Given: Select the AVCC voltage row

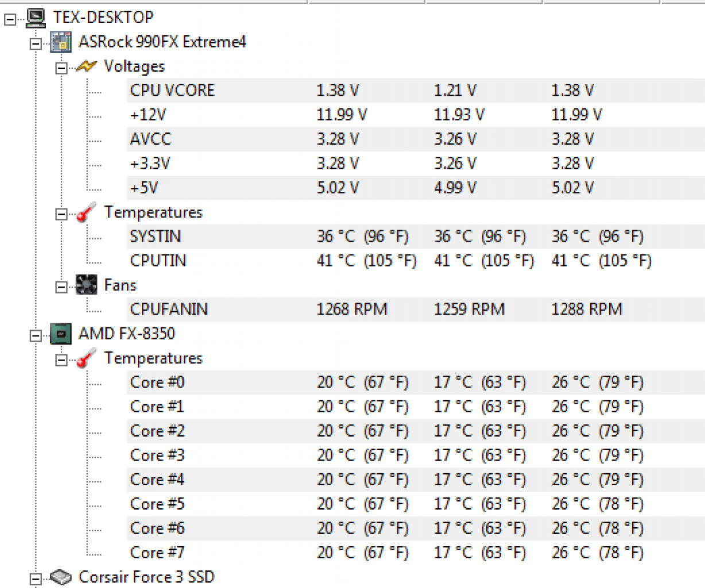Looking at the screenshot, I should click(x=416, y=139).
